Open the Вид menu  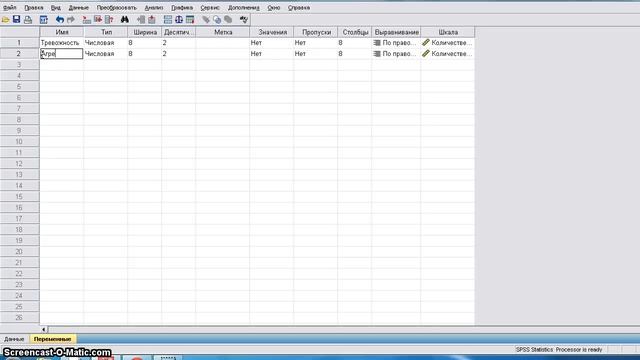click(56, 8)
